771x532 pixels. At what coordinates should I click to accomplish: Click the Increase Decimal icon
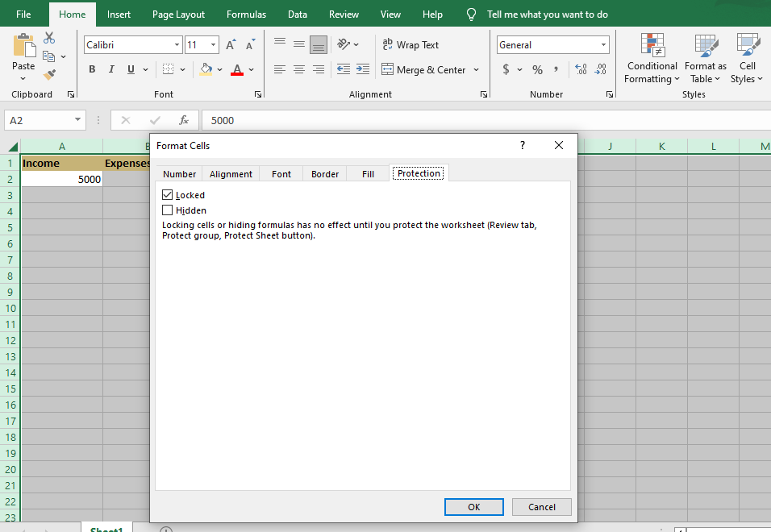581,70
